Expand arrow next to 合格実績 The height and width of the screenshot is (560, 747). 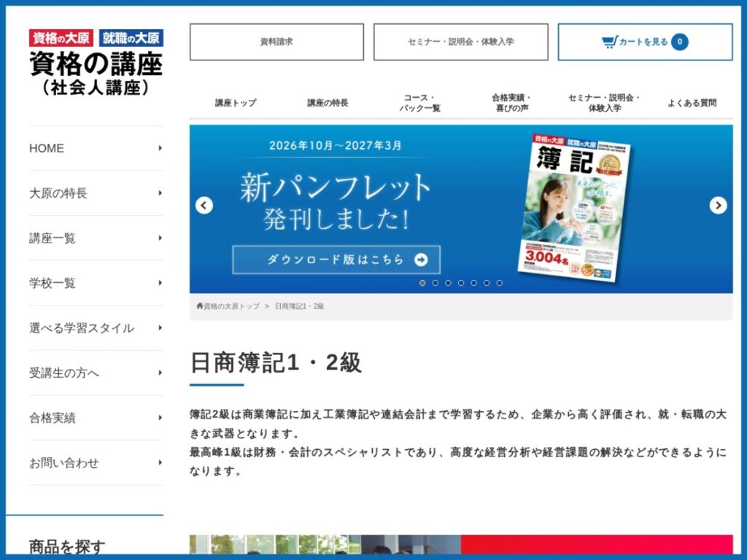160,418
